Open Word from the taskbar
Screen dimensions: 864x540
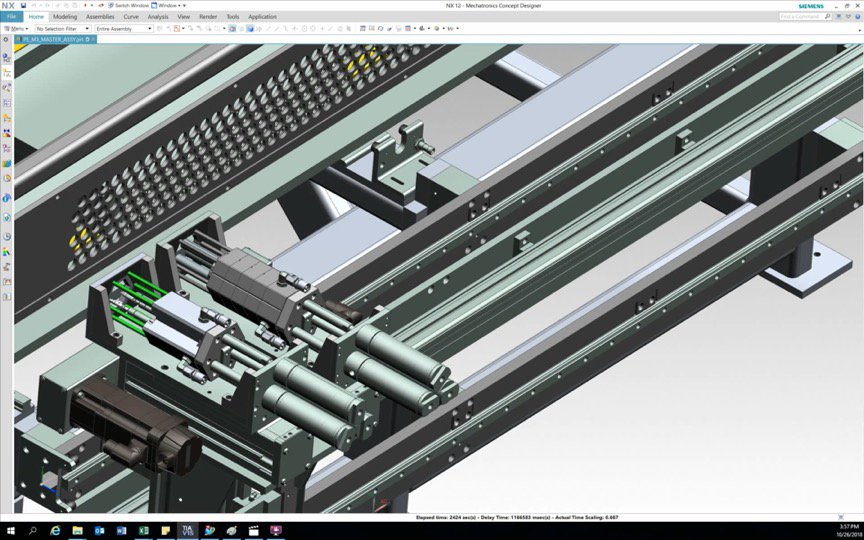click(x=121, y=531)
